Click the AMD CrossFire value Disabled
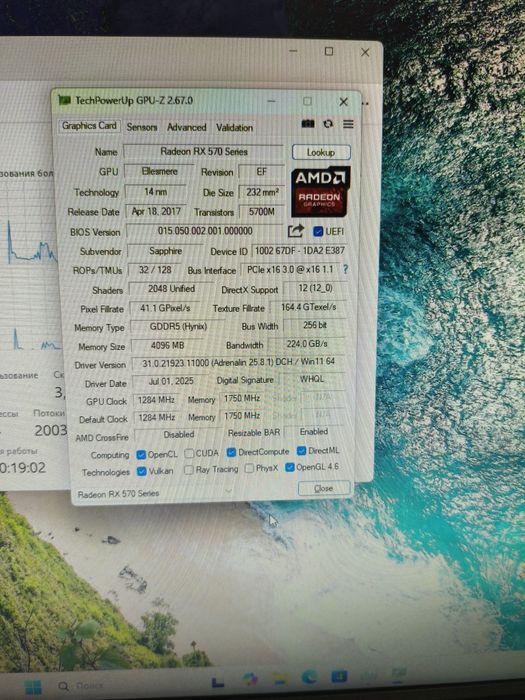Image resolution: width=525 pixels, height=700 pixels. coord(179,434)
